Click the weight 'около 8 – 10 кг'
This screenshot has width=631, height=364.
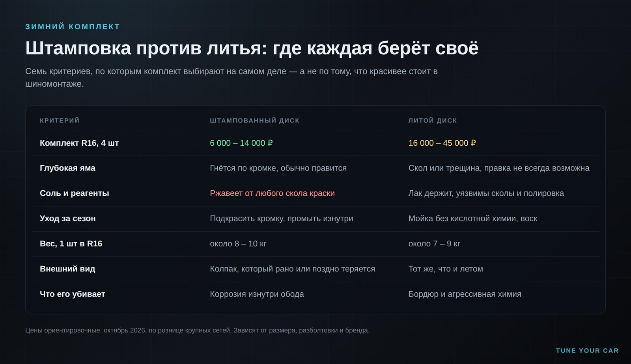[238, 243]
